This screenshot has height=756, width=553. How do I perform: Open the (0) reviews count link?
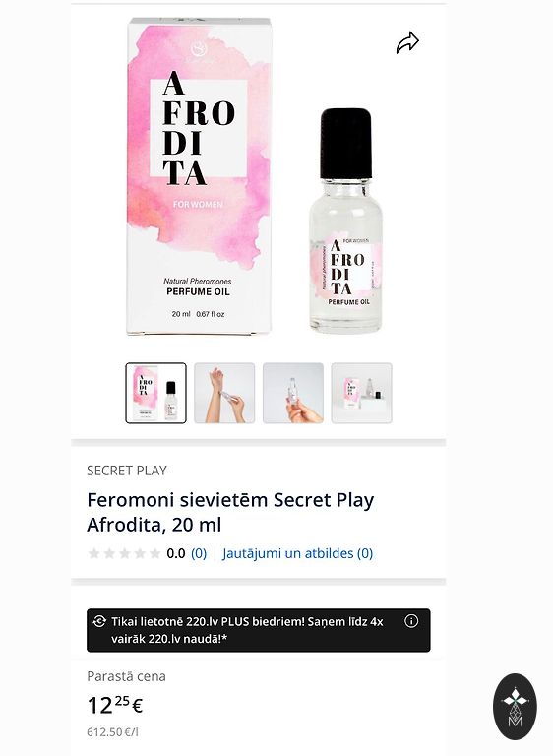[x=199, y=553]
